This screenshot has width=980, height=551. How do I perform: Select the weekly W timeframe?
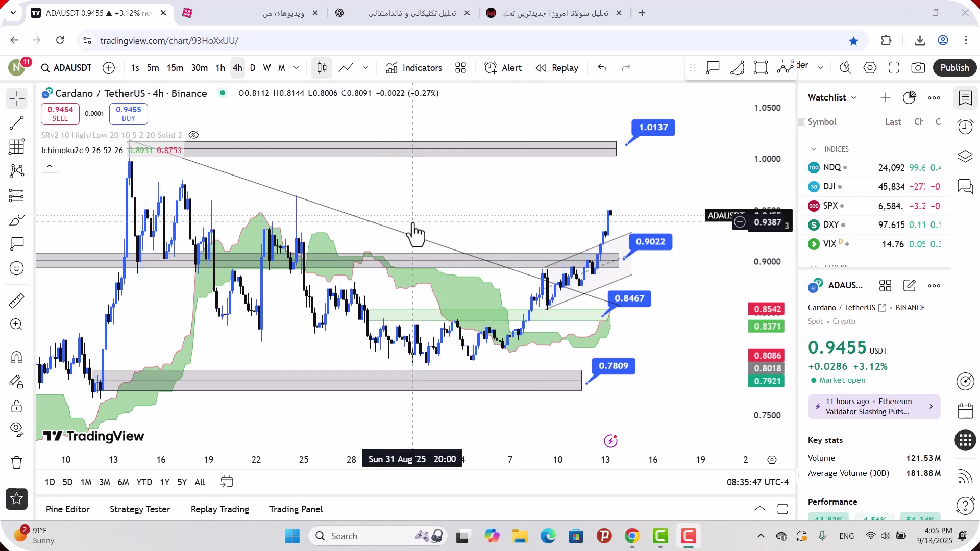[267, 68]
